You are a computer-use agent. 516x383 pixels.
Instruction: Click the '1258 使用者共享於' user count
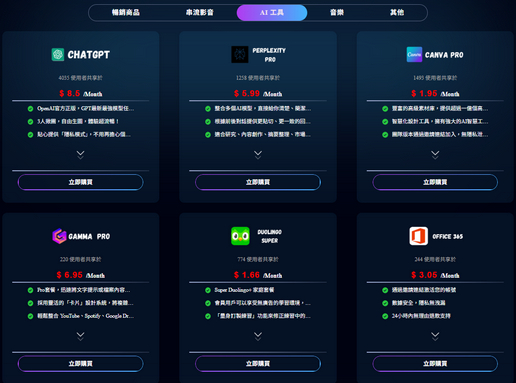pos(258,78)
